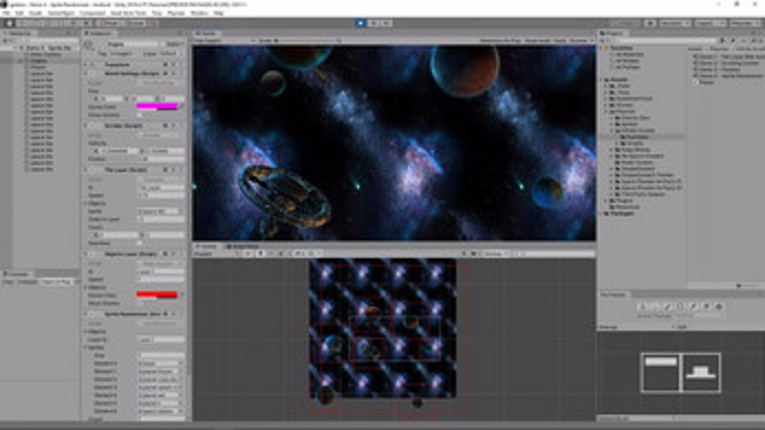Screen dimensions: 765x430
Task: Toggle the checkbox above Objects Layer script
Action: coord(140,243)
